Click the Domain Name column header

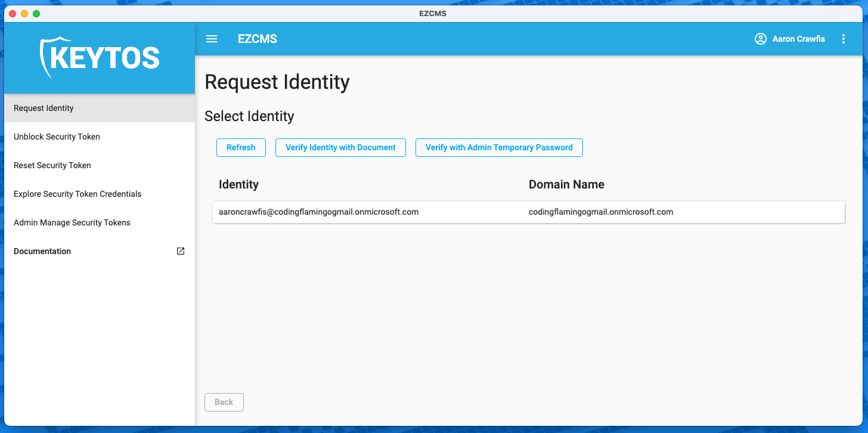[566, 184]
